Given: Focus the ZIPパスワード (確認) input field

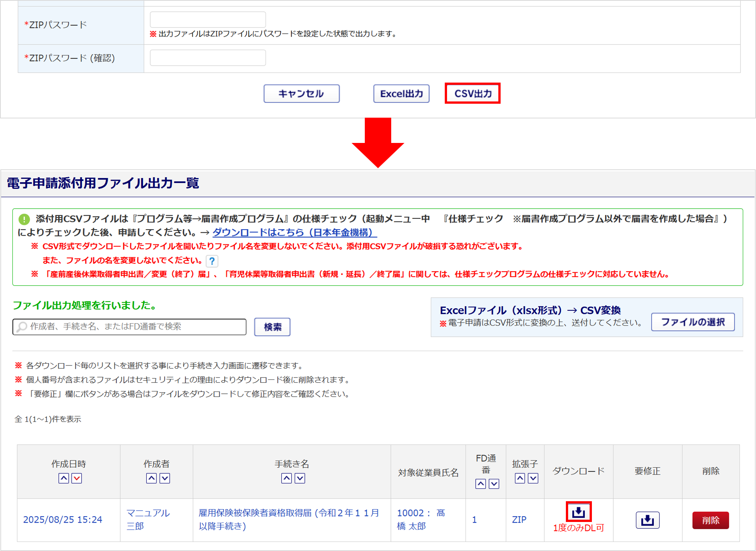Looking at the screenshot, I should tap(208, 58).
